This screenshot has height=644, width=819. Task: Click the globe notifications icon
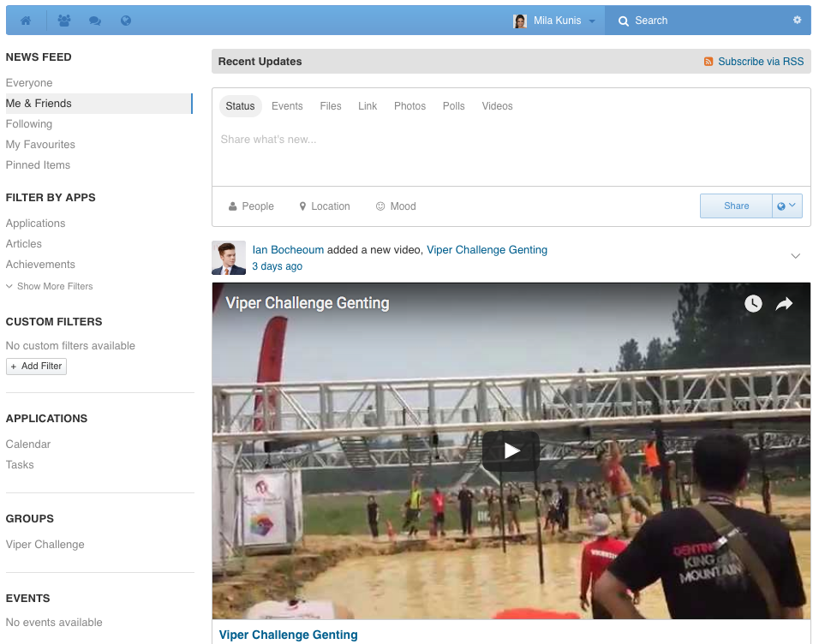click(126, 21)
